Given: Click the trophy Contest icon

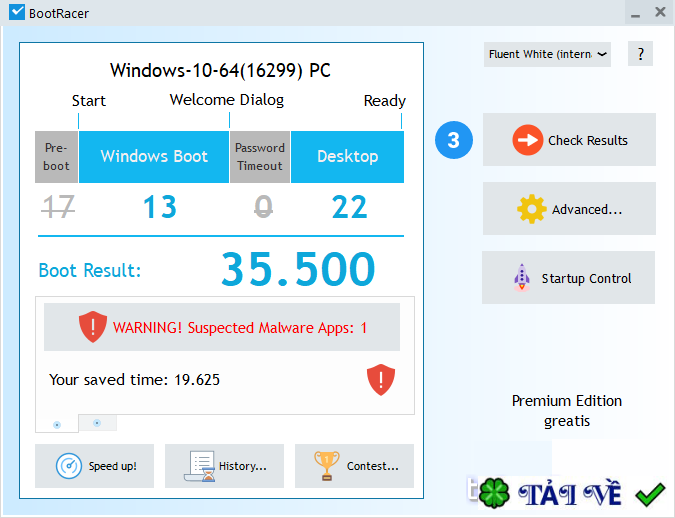Looking at the screenshot, I should coord(327,466).
